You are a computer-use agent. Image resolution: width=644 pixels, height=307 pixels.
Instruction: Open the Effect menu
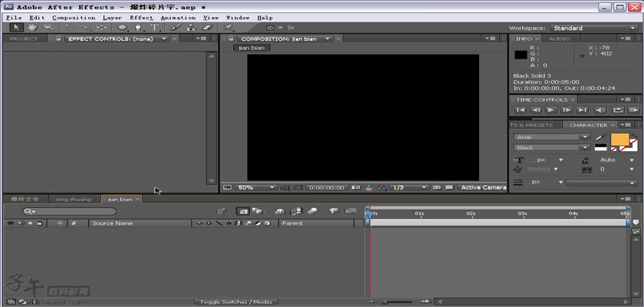141,18
